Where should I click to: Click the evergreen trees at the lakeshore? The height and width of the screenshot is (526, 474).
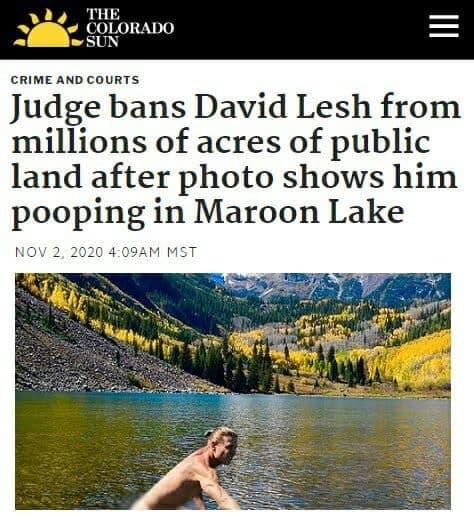(235, 366)
